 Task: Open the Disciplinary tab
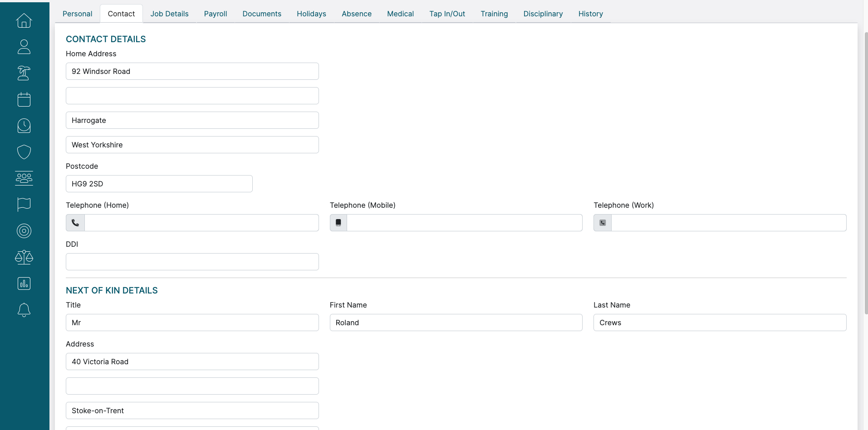pos(543,14)
